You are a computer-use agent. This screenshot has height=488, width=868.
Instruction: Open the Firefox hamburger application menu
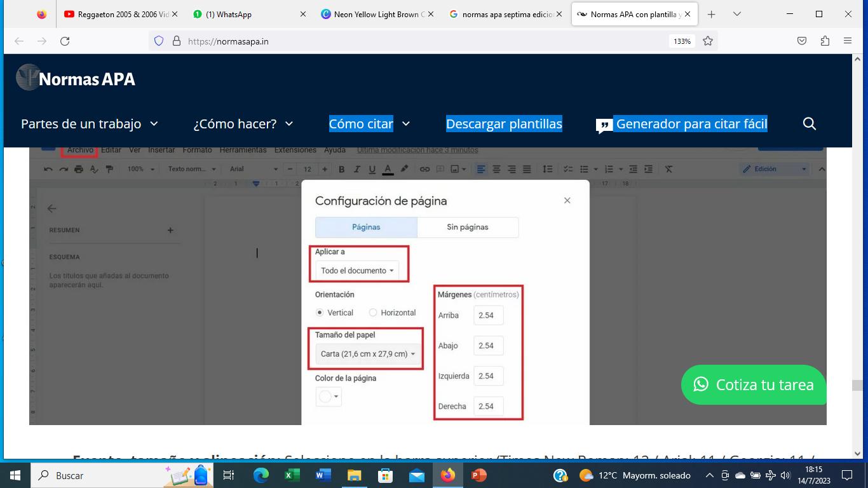pyautogui.click(x=848, y=41)
